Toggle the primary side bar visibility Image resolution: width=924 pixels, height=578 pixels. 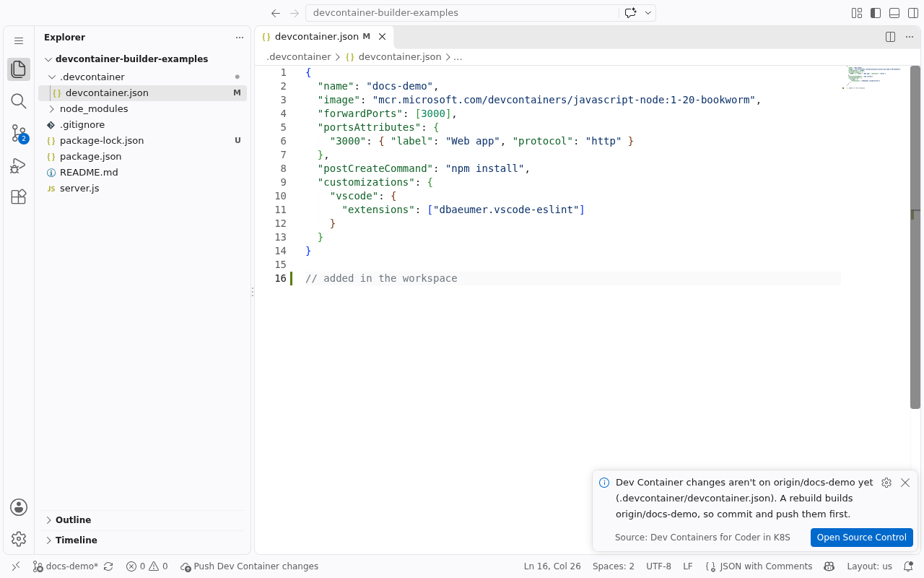876,13
